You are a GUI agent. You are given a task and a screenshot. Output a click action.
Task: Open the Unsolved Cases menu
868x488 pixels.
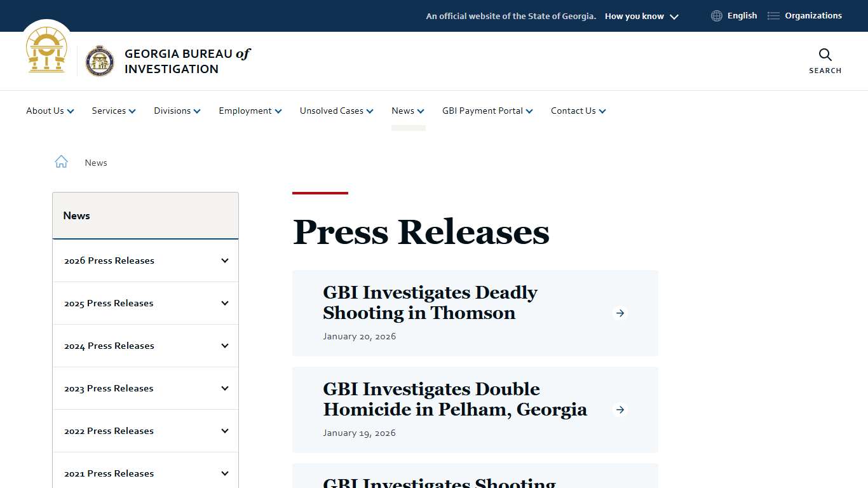(336, 111)
